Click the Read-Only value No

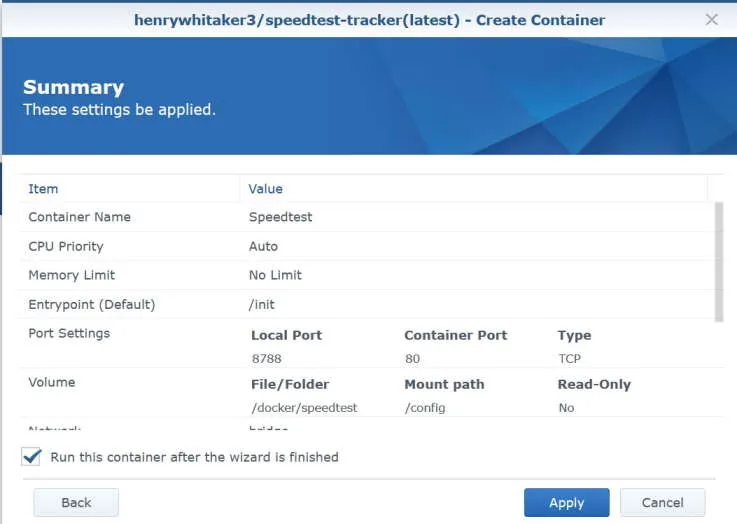(567, 407)
